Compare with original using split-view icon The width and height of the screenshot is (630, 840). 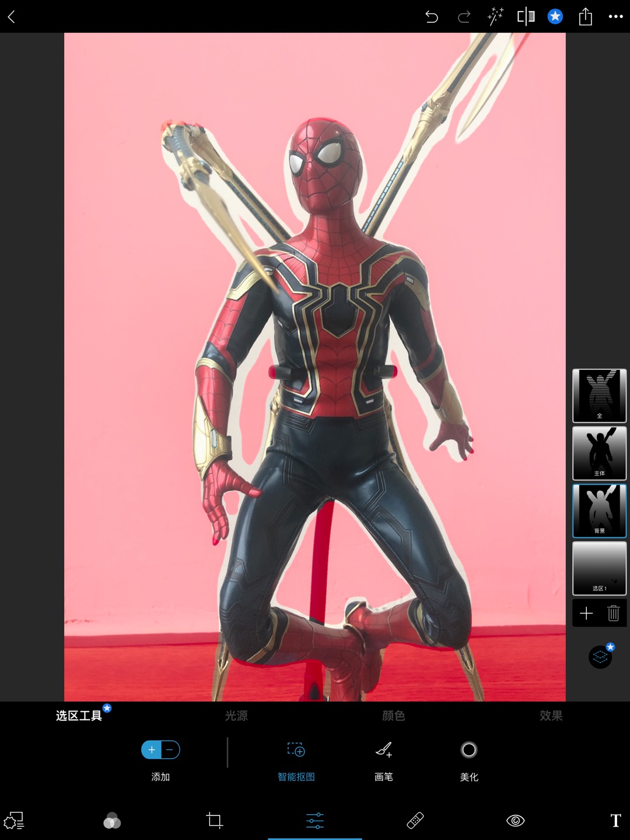[x=526, y=17]
